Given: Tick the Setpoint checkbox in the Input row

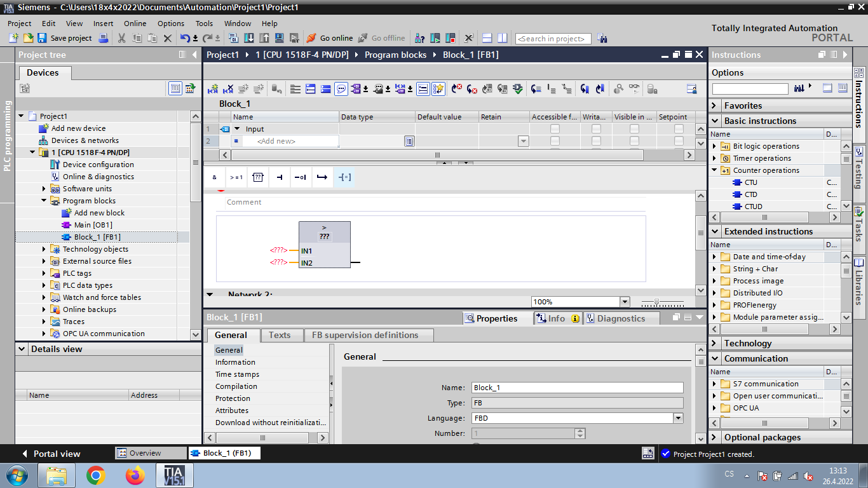Looking at the screenshot, I should (x=679, y=129).
